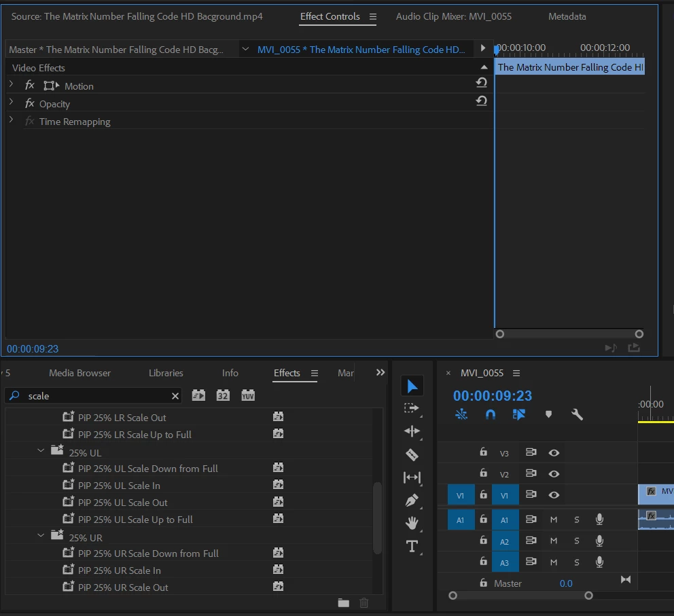This screenshot has width=674, height=616.
Task: Collapse the 25% UR presets folder
Action: pyautogui.click(x=40, y=535)
